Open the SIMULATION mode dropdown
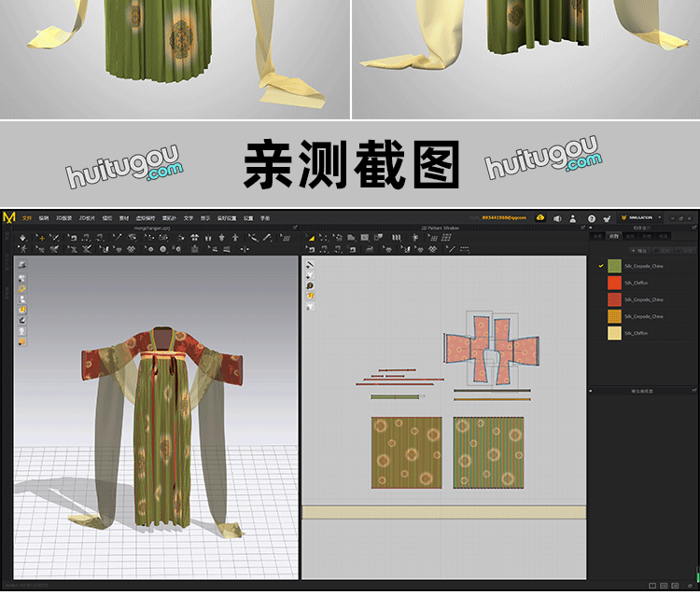 tap(640, 217)
